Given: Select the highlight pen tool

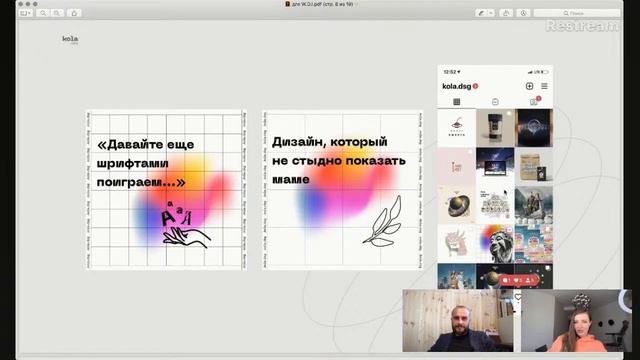Looking at the screenshot, I should tap(482, 13).
